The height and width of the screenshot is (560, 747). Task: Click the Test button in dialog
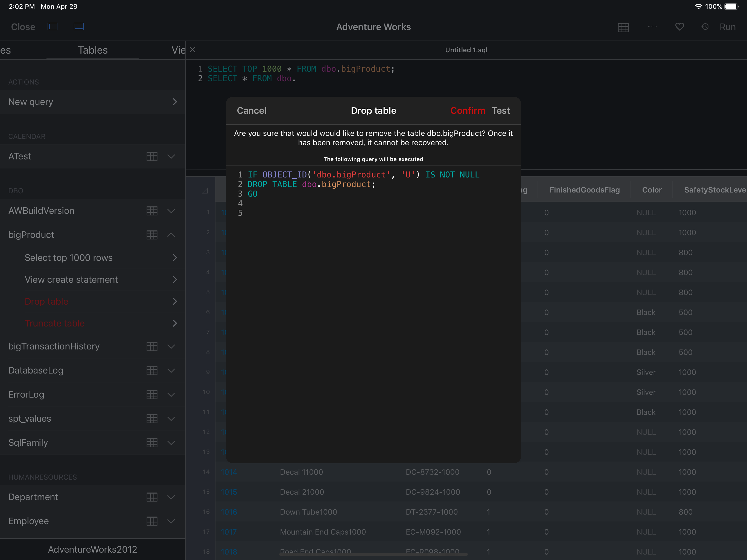click(x=500, y=110)
